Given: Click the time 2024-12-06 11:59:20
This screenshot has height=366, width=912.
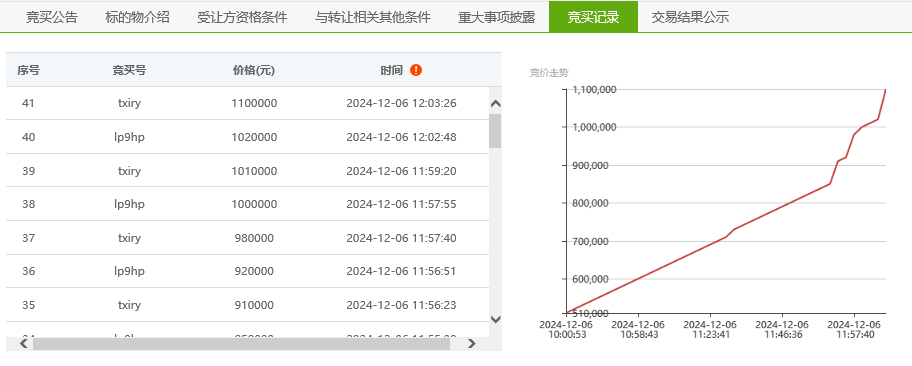Looking at the screenshot, I should pos(401,171).
